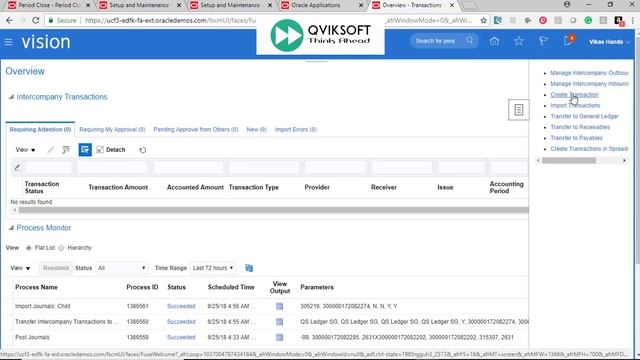Click the Provider filter field
The width and height of the screenshot is (640, 360).
335,167
